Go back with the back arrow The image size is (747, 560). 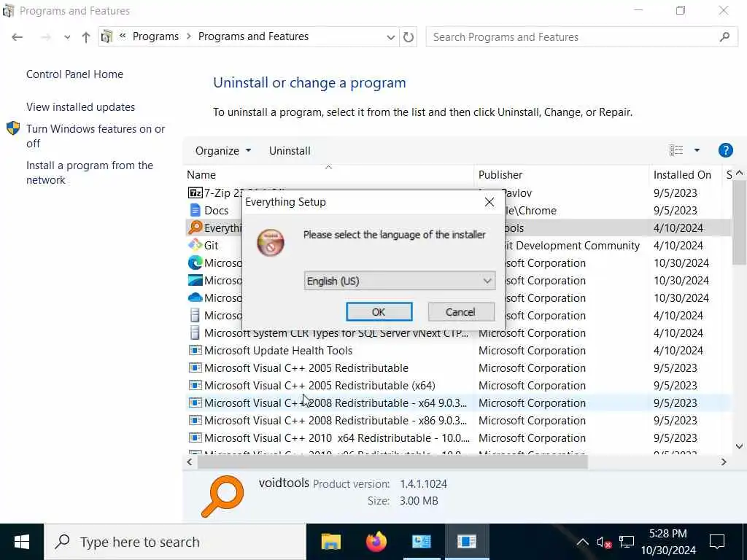point(18,37)
